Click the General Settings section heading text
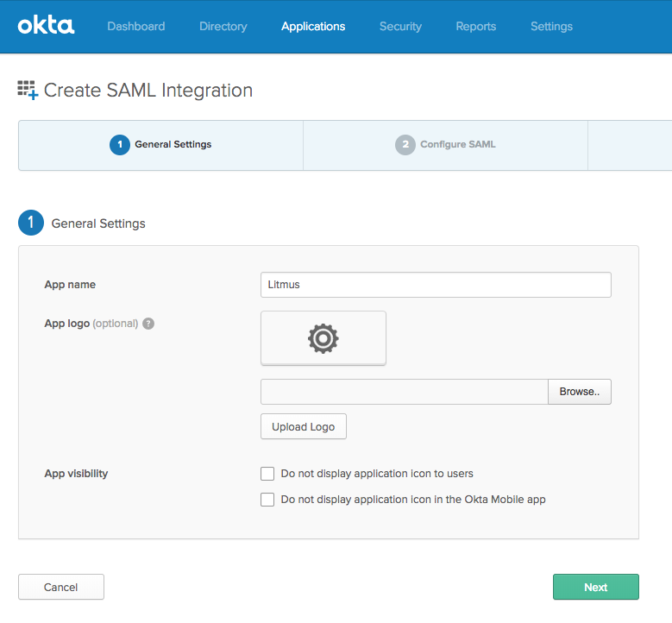The image size is (672, 623). click(x=98, y=223)
